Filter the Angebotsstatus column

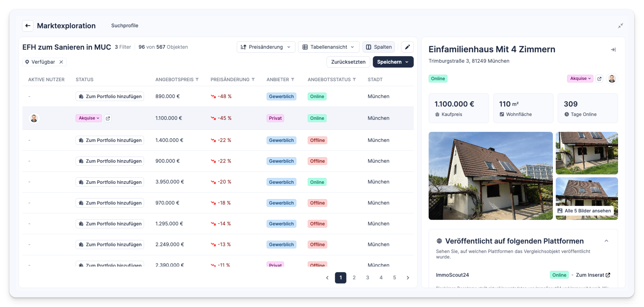(x=354, y=80)
